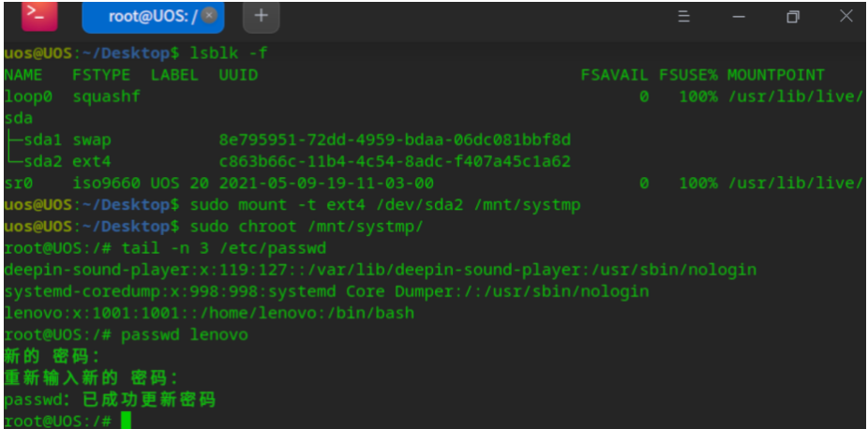
Task: Maximize or restore the terminal window
Action: click(793, 17)
